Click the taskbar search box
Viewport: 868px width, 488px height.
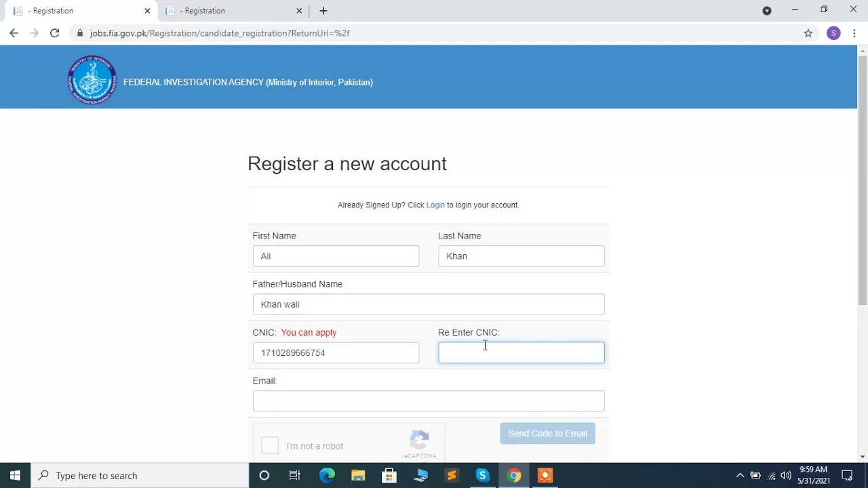tap(140, 475)
